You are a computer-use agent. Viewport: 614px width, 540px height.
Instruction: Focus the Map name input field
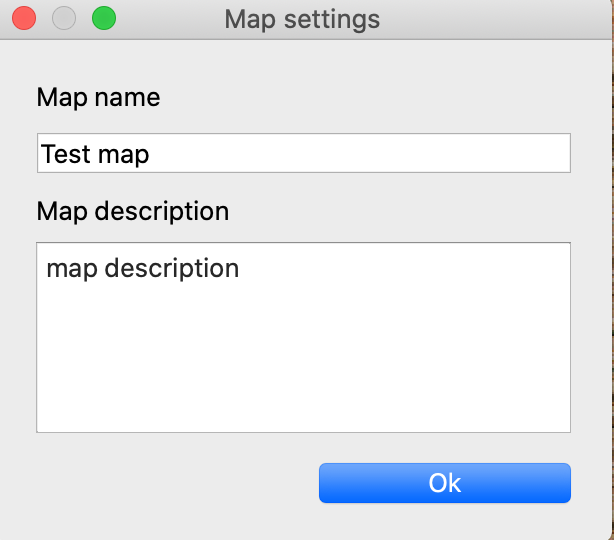pyautogui.click(x=303, y=154)
